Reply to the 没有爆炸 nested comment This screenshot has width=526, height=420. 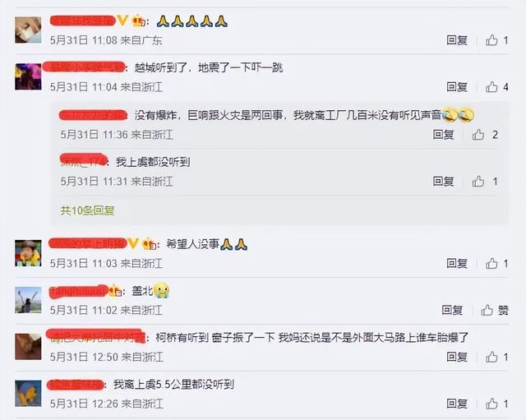[x=443, y=135]
